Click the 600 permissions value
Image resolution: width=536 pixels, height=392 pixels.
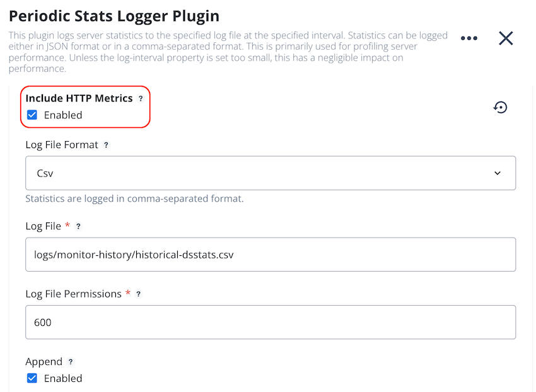pos(42,321)
